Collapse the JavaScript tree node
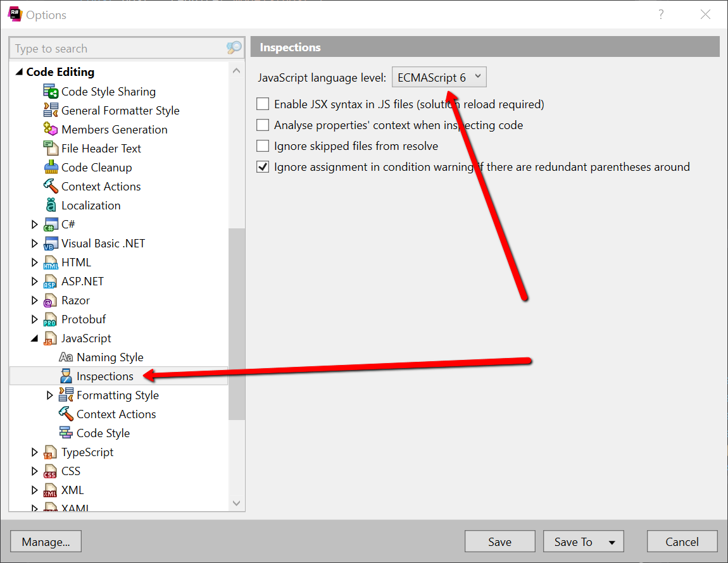The image size is (728, 563). [35, 338]
